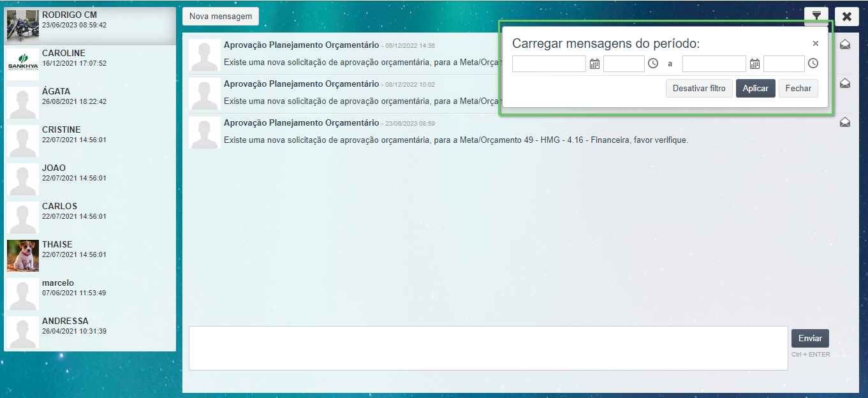Click timestamp 07/06/2021 11:53:49

74,293
